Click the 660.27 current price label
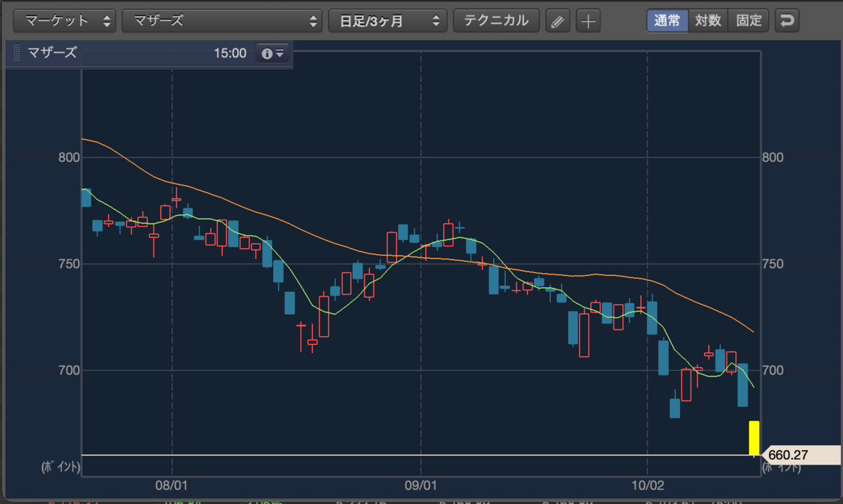The image size is (843, 504). [x=801, y=455]
